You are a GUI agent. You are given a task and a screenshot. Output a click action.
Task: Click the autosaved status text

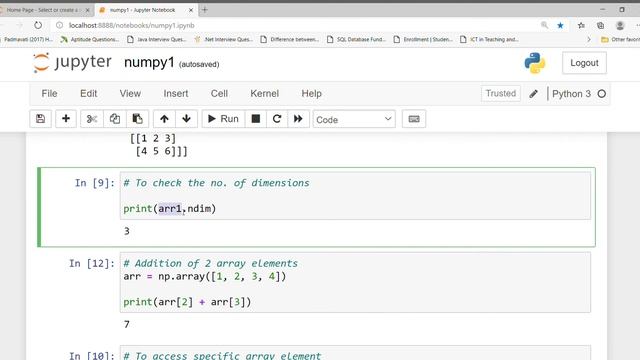pyautogui.click(x=199, y=64)
